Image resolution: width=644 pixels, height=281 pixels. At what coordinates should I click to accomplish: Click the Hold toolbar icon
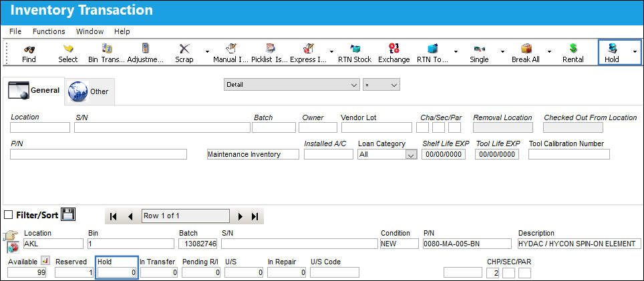(612, 49)
